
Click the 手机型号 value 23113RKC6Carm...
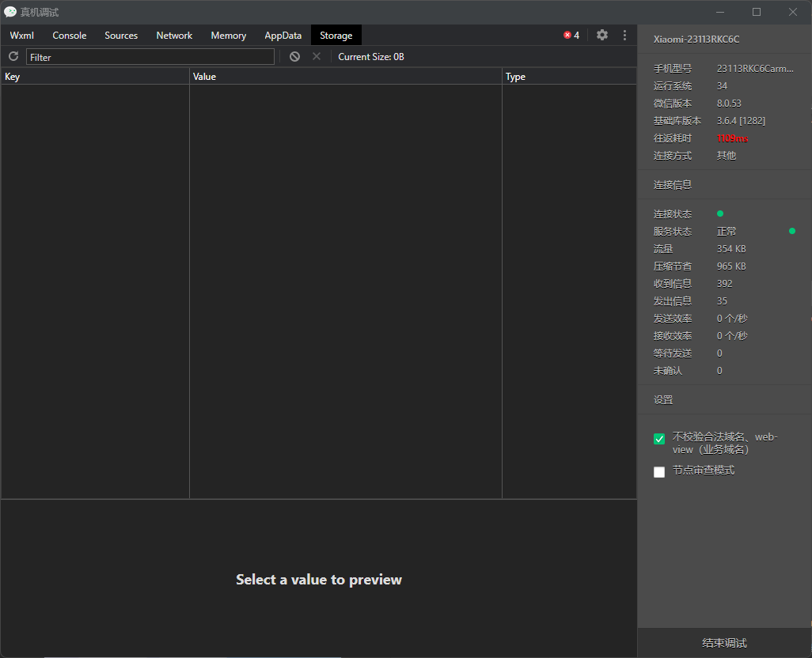tap(755, 69)
